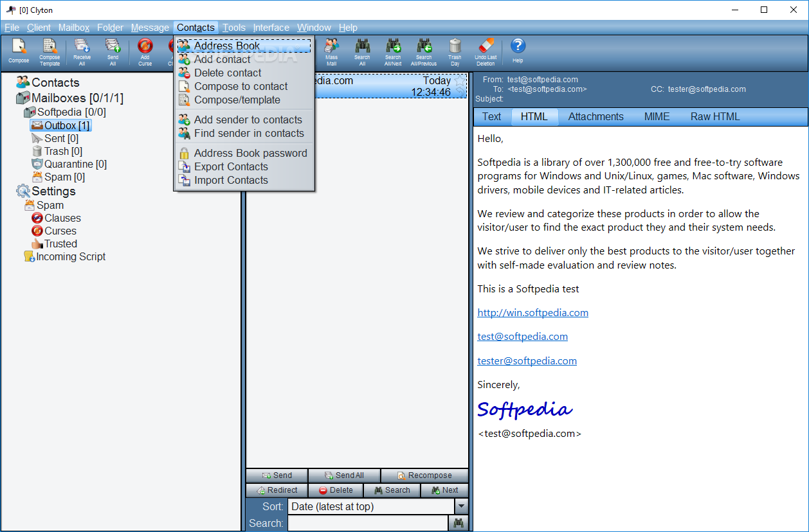Open Help from the toolbar
The height and width of the screenshot is (532, 809).
(x=518, y=50)
